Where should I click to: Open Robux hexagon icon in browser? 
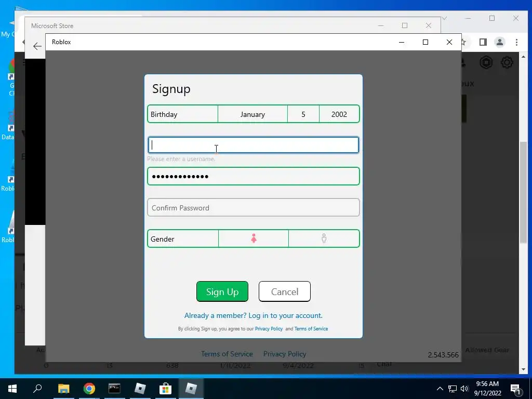point(486,62)
